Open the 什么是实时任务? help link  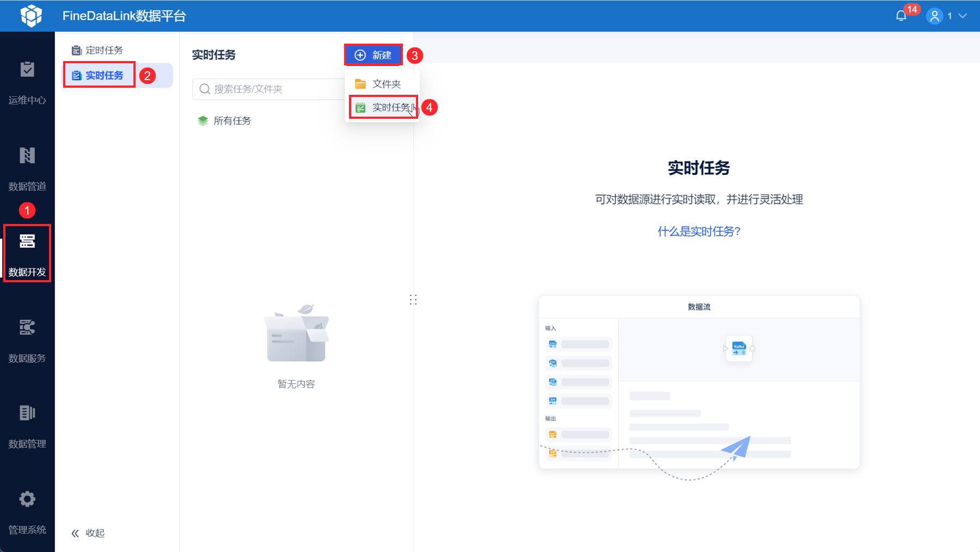pos(699,232)
